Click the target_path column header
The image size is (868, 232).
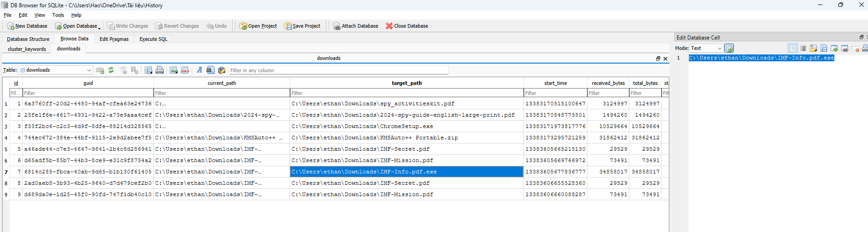(407, 83)
